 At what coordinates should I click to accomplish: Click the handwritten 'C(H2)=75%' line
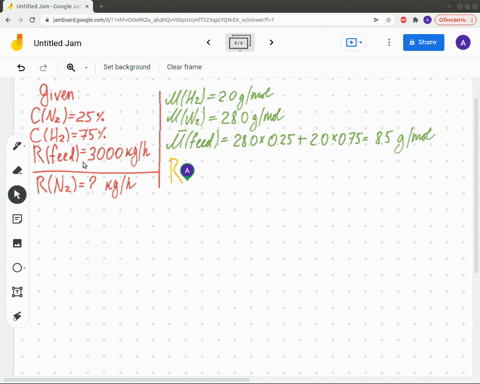click(68, 135)
